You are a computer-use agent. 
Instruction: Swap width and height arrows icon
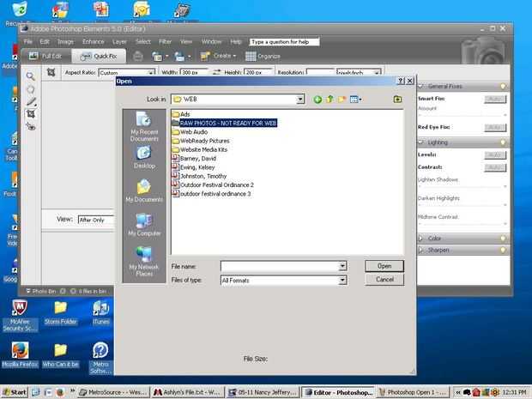[x=216, y=72]
